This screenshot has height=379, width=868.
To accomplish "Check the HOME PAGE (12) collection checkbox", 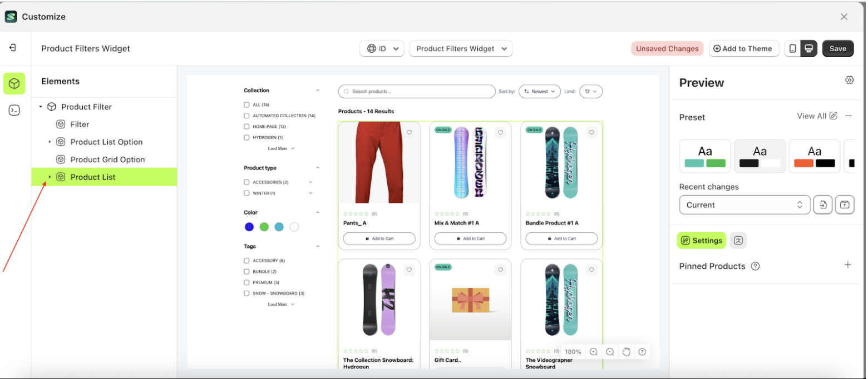I will (246, 127).
